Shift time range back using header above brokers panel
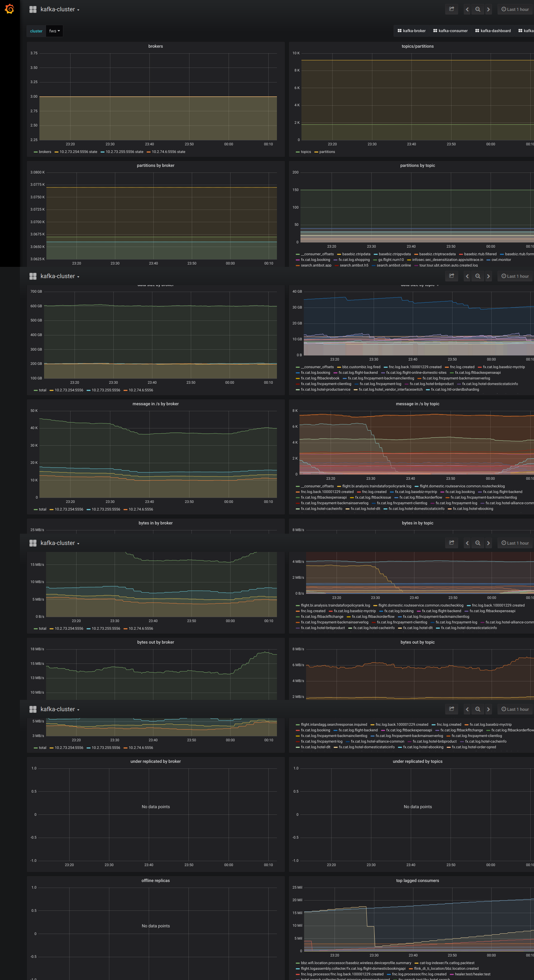The height and width of the screenshot is (980, 534). click(x=467, y=10)
